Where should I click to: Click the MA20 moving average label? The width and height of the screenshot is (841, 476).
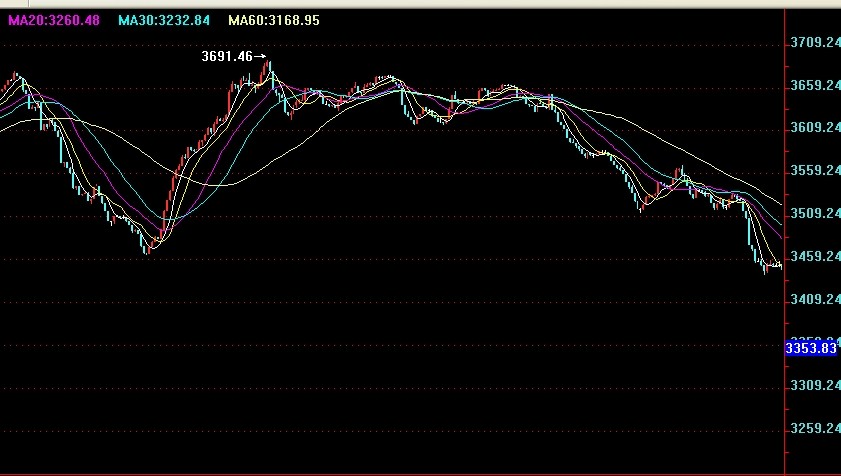pyautogui.click(x=56, y=20)
